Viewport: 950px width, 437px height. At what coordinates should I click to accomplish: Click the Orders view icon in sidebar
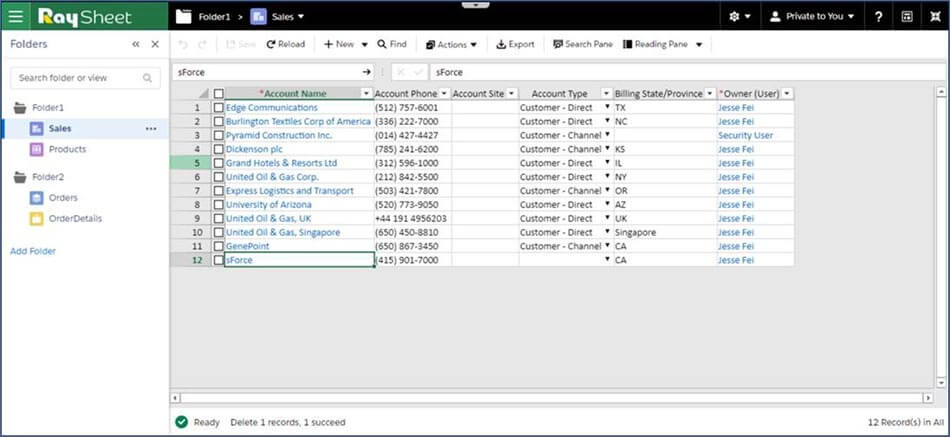36,198
